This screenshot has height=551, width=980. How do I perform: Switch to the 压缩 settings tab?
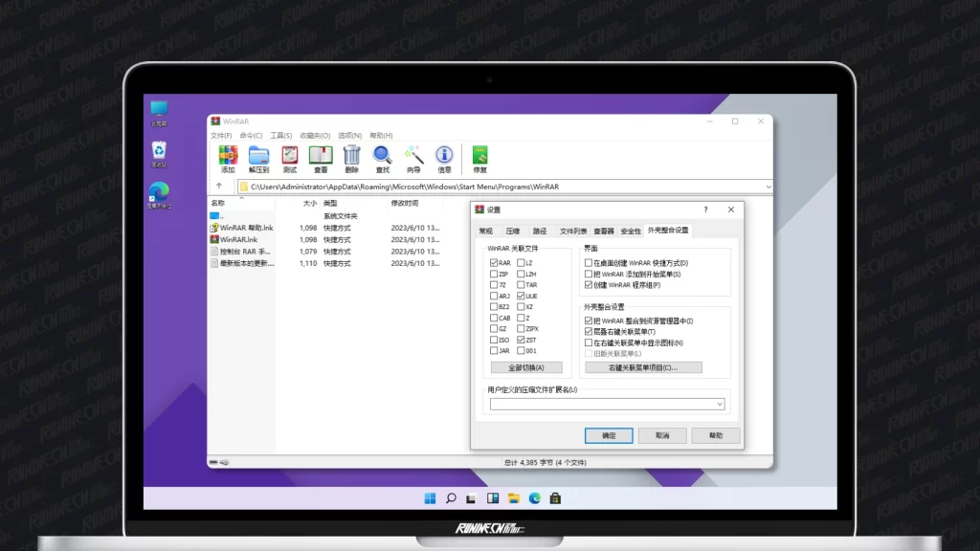click(x=513, y=231)
